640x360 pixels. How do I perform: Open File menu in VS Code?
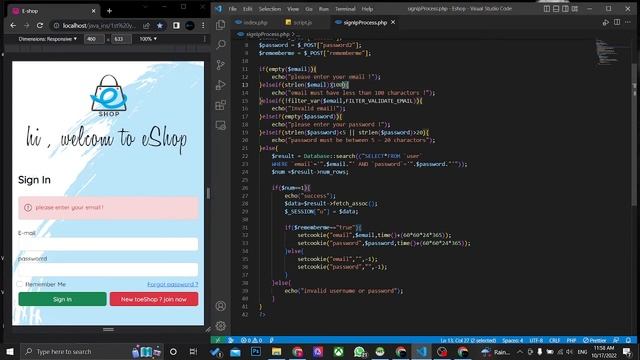click(x=233, y=9)
